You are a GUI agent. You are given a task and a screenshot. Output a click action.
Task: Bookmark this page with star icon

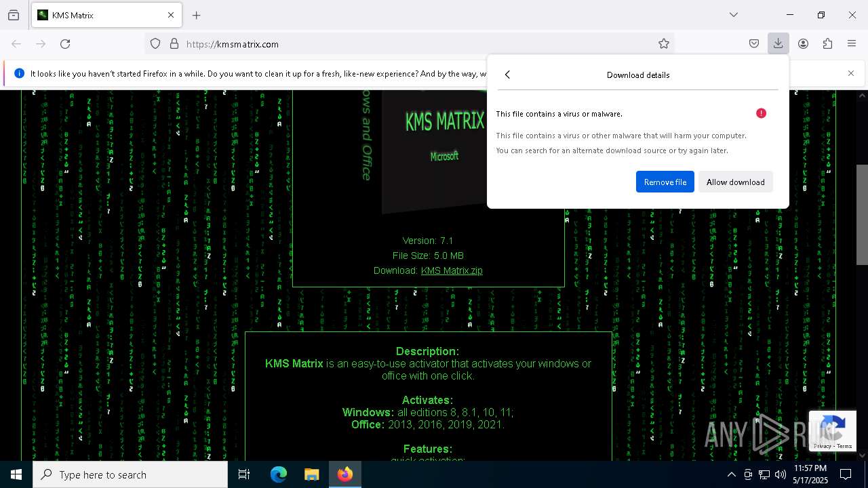(x=664, y=44)
